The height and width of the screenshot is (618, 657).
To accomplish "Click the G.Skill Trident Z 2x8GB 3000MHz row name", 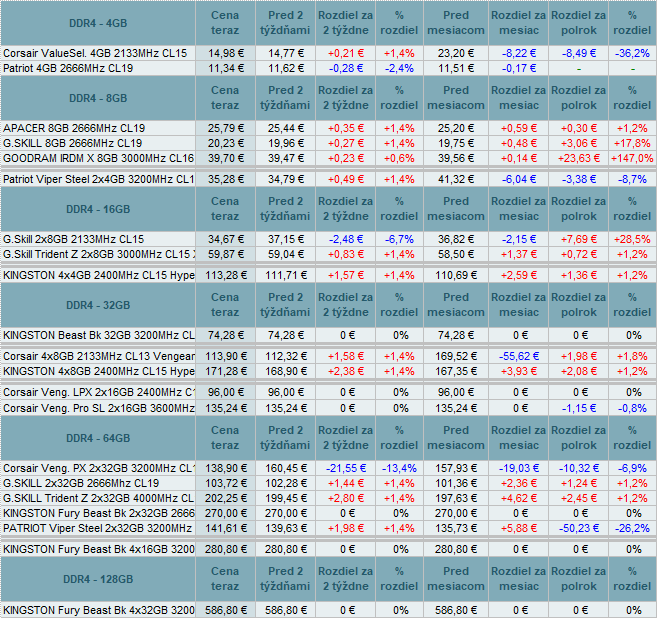I will click(98, 254).
